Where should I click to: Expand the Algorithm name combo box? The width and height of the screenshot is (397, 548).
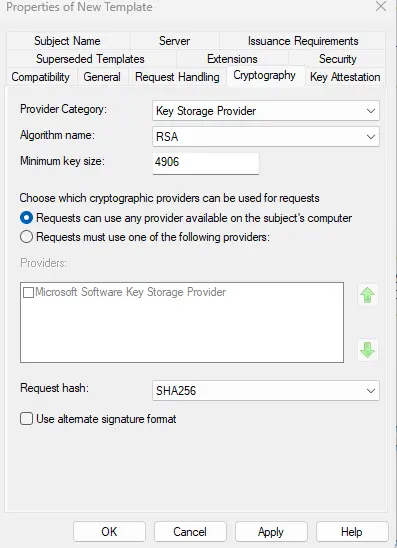266,137
